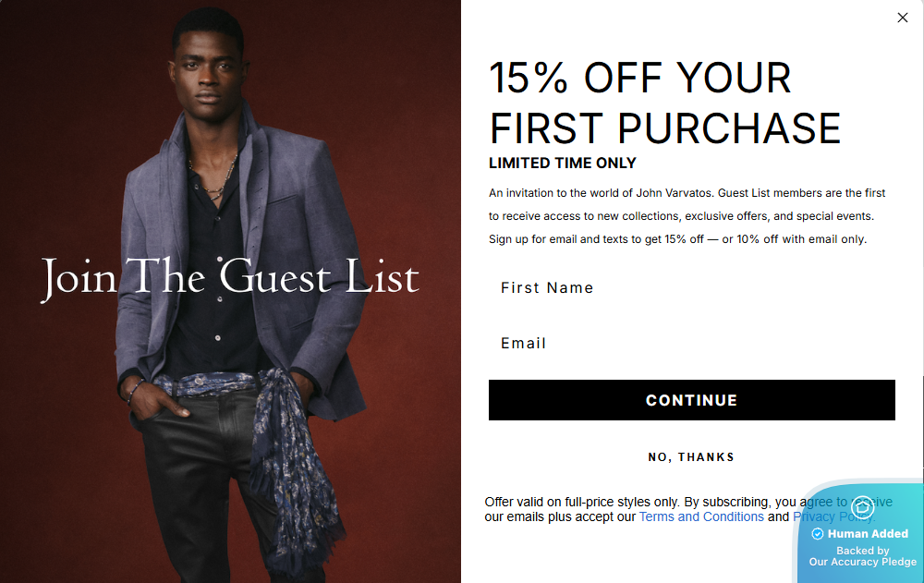
Task: Click the LIMITED TIME ONLY subheading
Action: click(x=562, y=164)
